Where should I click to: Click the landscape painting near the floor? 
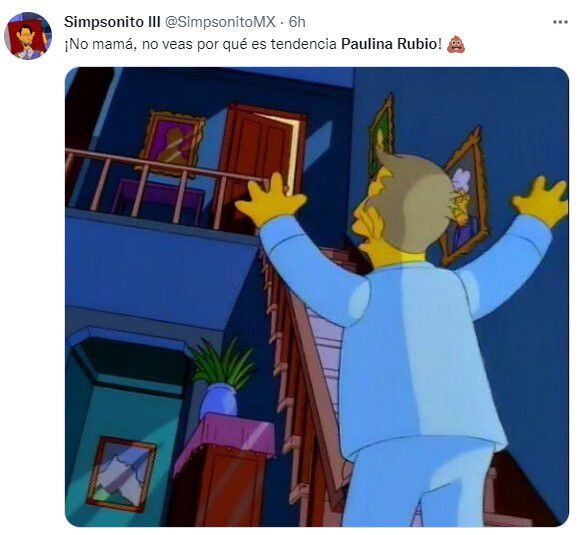121,474
